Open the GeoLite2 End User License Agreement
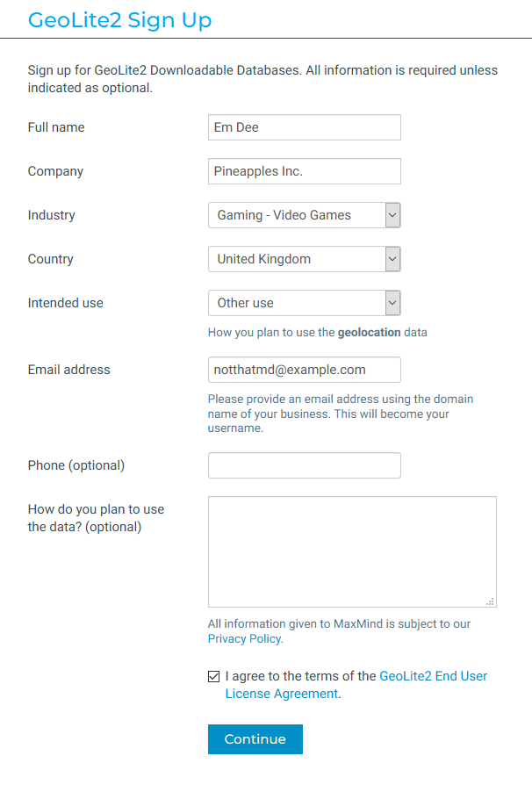Image resolution: width=532 pixels, height=792 pixels. 433,676
